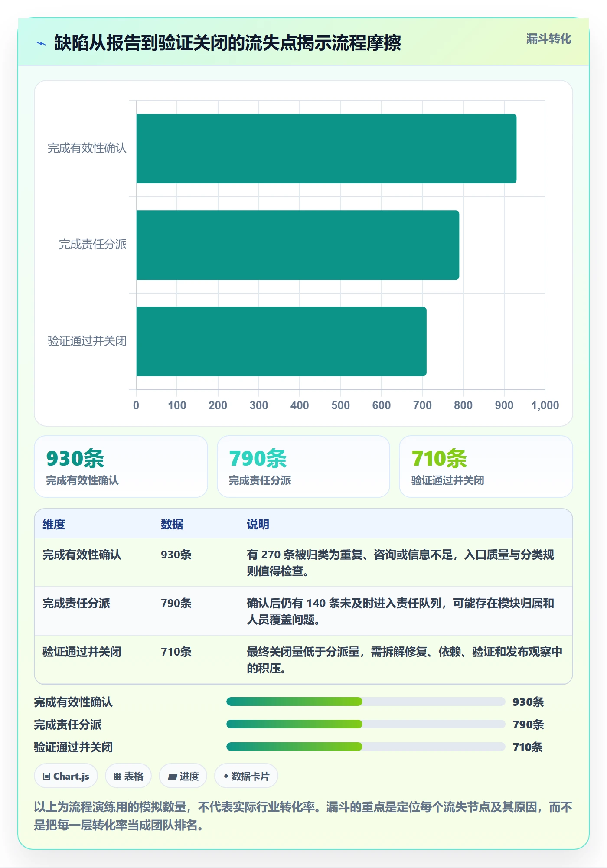Click 验证通过并关闭 in the table's third row
Viewport: 607px width, 868px height.
coord(82,652)
